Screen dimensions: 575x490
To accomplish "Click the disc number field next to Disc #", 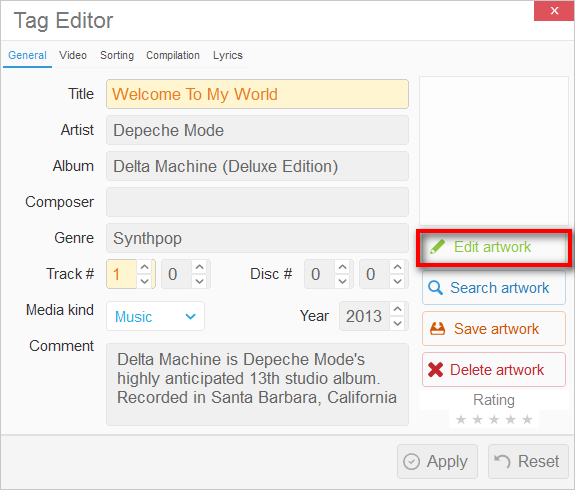I will point(319,274).
